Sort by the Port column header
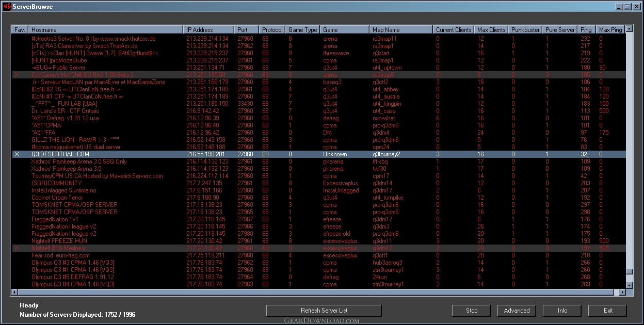Image resolution: width=644 pixels, height=325 pixels. click(x=246, y=30)
